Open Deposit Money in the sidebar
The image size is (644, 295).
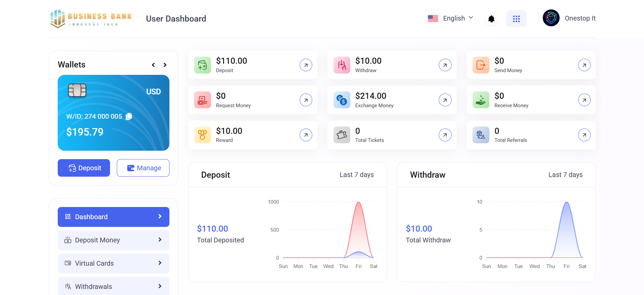pos(113,240)
